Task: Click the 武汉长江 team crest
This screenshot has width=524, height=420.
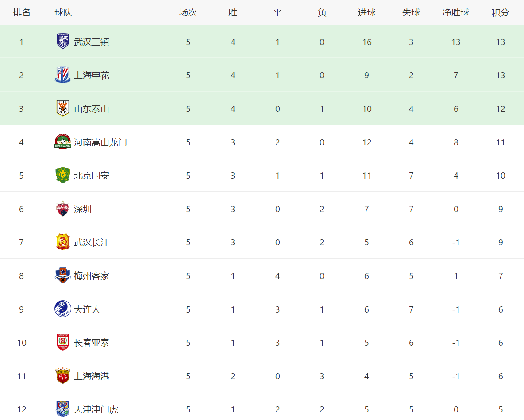Action: click(x=62, y=242)
